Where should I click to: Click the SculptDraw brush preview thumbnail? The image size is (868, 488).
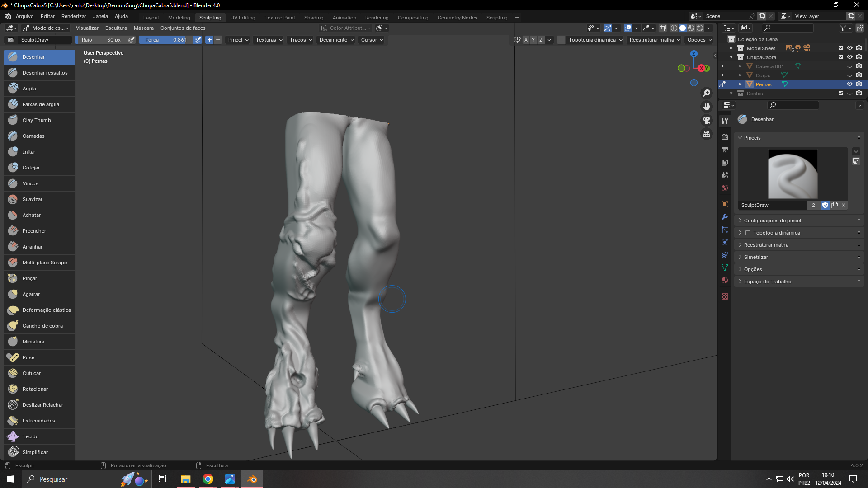point(793,174)
